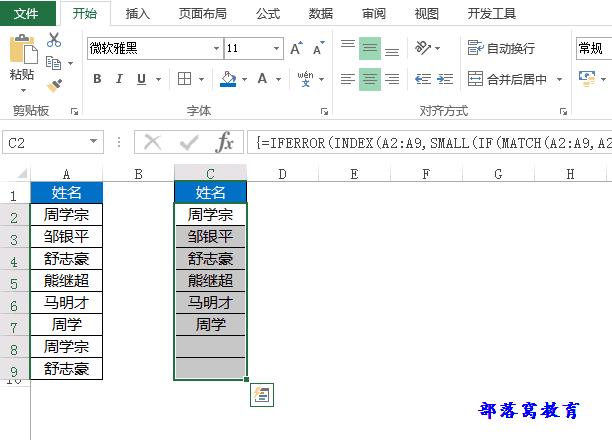The image size is (612, 440).
Task: Click cell C3 containing 邹银平
Action: click(210, 237)
